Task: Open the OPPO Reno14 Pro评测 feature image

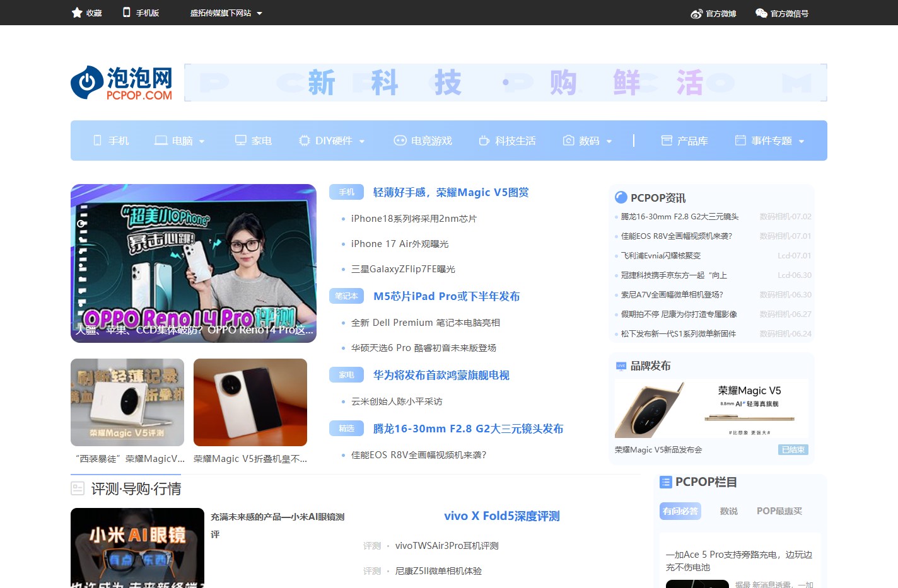Action: (x=194, y=263)
